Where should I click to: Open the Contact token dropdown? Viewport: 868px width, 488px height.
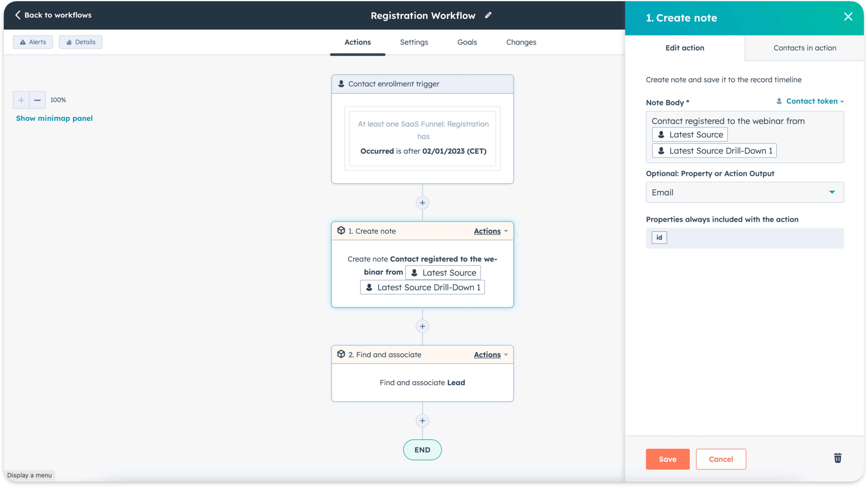pos(811,101)
